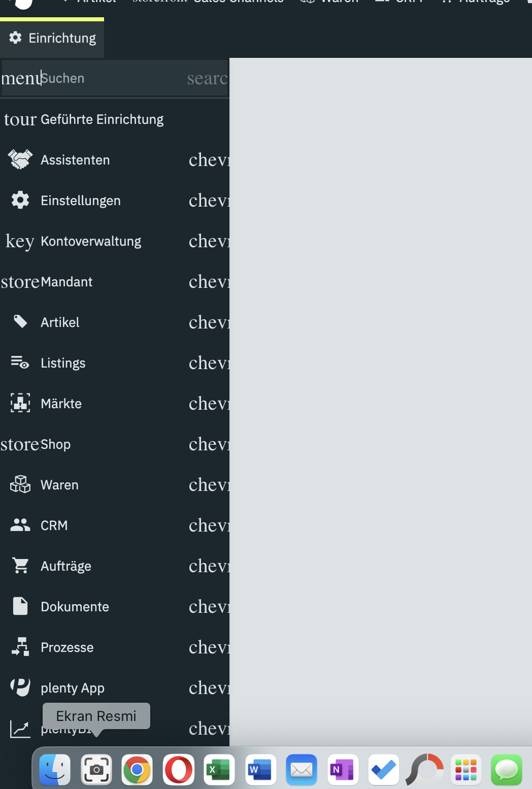
Task: Expand the Shop section chevron
Action: pos(209,444)
